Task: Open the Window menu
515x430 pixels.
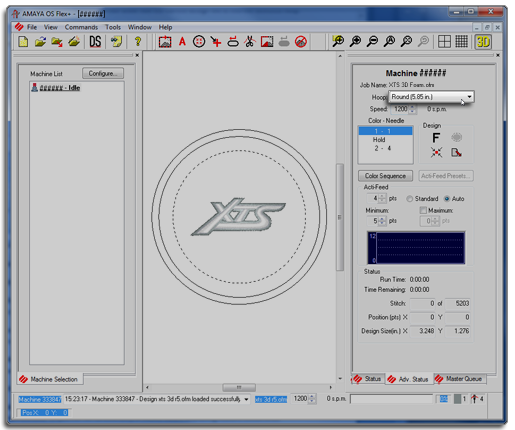Action: pyautogui.click(x=139, y=27)
